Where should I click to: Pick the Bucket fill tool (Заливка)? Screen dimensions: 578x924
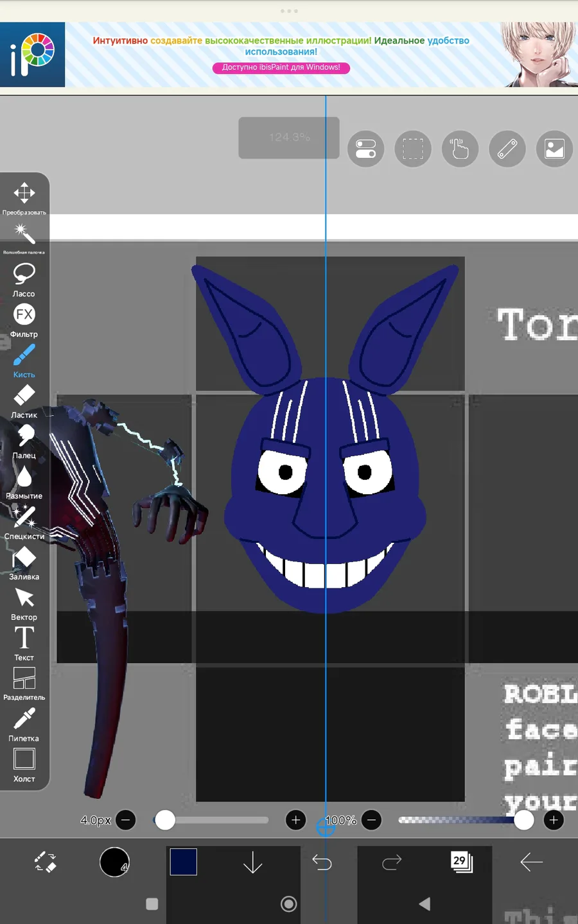[x=24, y=563]
